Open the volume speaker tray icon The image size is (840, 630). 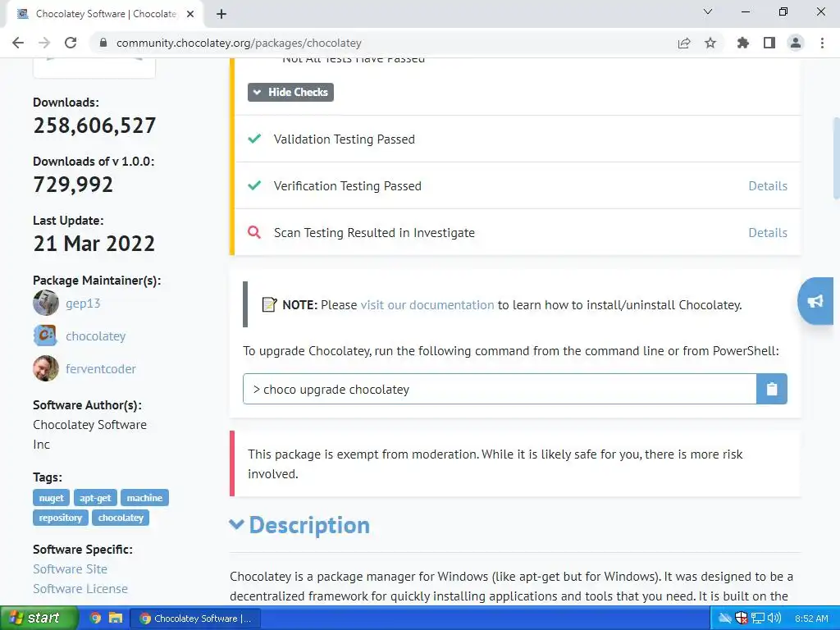click(x=774, y=619)
